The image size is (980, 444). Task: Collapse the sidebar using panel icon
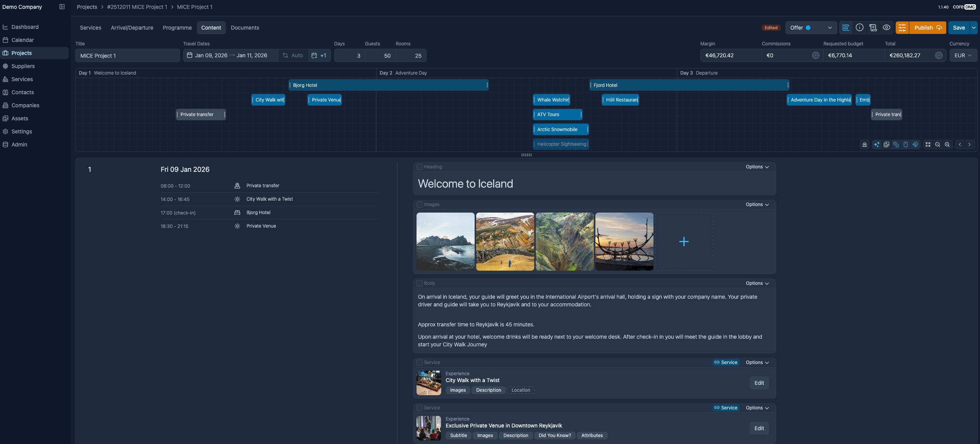click(x=62, y=7)
